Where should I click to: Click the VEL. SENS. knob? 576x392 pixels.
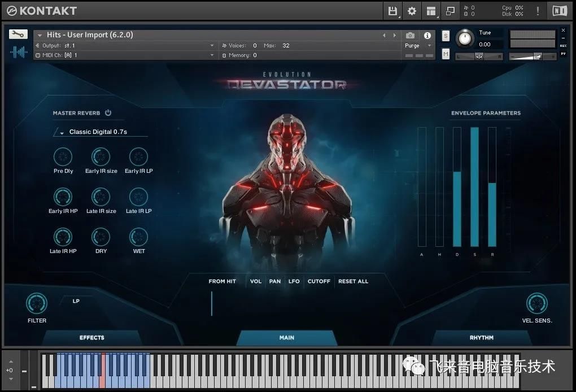(x=536, y=303)
